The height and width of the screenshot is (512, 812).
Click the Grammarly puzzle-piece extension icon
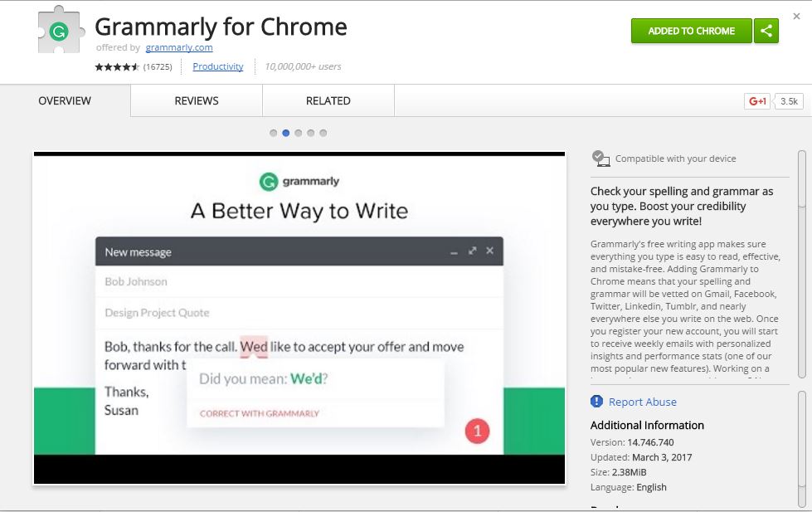pyautogui.click(x=61, y=31)
